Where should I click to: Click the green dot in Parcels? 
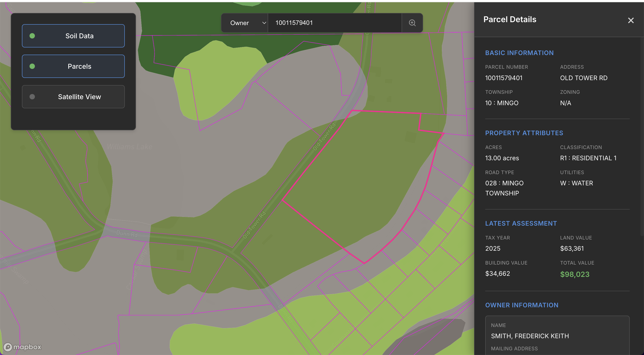point(32,66)
